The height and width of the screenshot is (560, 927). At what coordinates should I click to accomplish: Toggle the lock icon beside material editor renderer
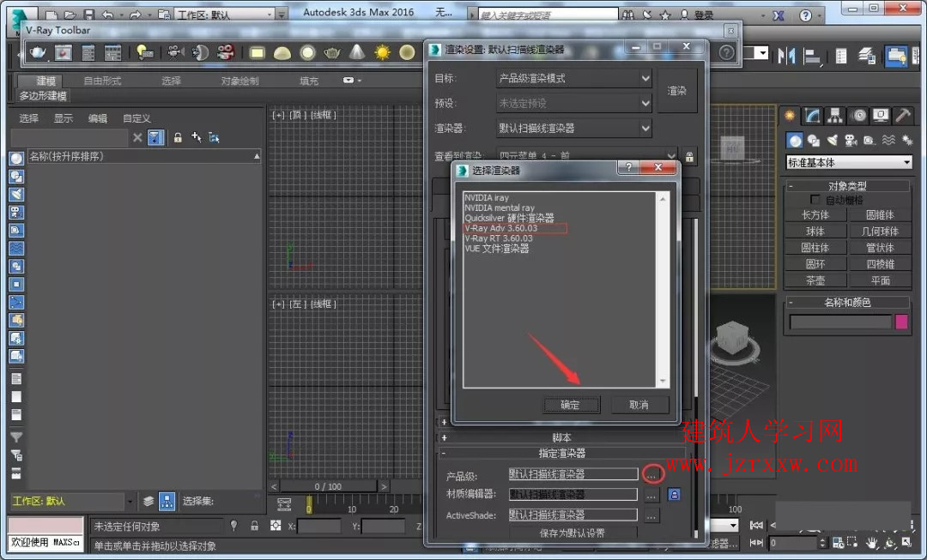pos(674,495)
